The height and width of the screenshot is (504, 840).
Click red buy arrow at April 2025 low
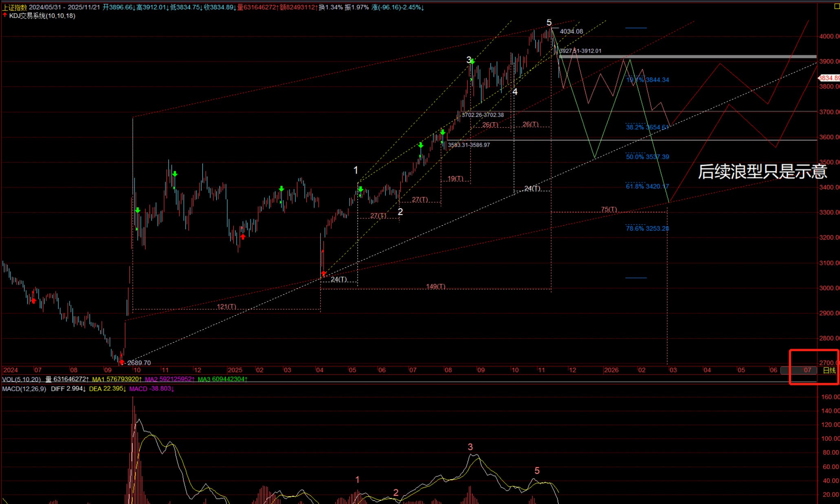(323, 273)
